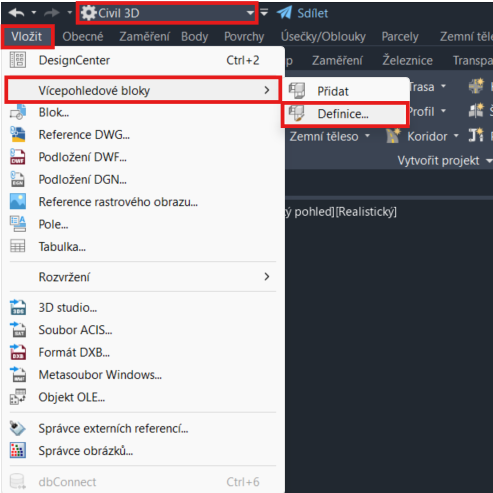Click the raster image reference icon
The width and height of the screenshot is (493, 493).
click(x=18, y=201)
